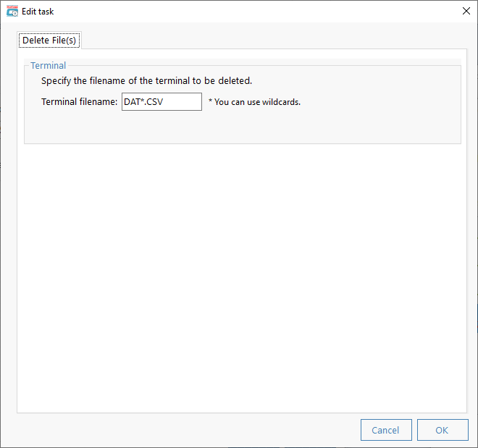The height and width of the screenshot is (448, 478).
Task: Click blank part of filename field after text
Action: click(183, 102)
